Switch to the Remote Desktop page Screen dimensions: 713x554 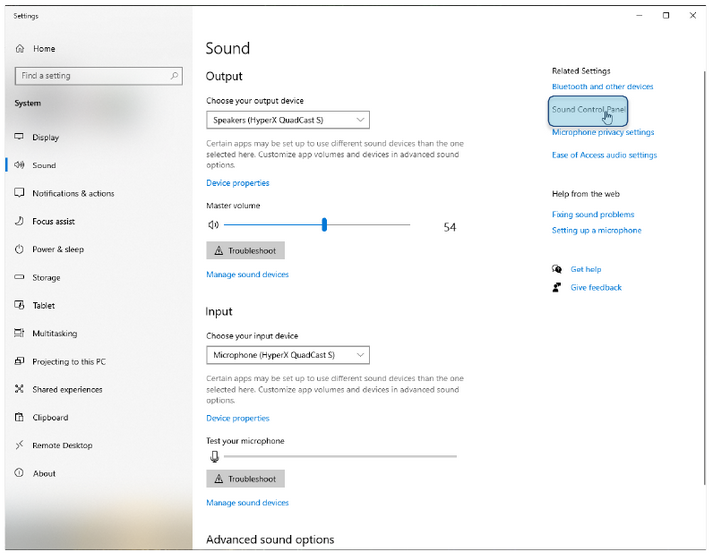[62, 445]
